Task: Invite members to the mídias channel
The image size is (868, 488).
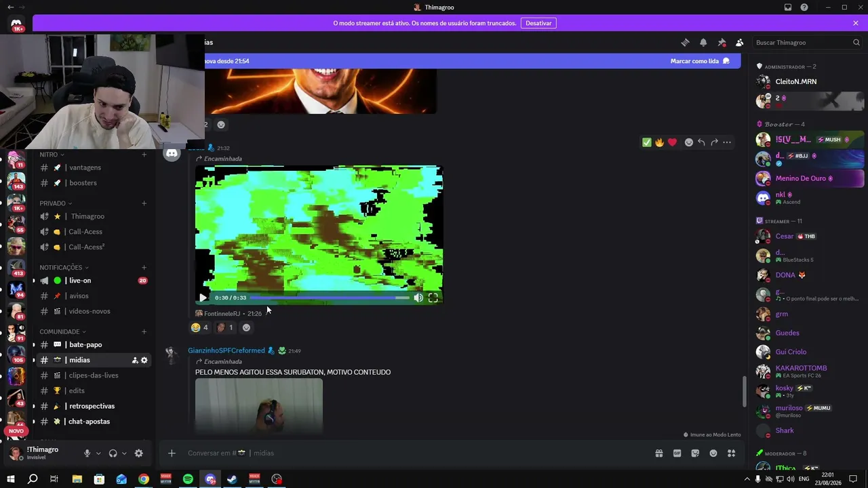Action: coord(135,361)
